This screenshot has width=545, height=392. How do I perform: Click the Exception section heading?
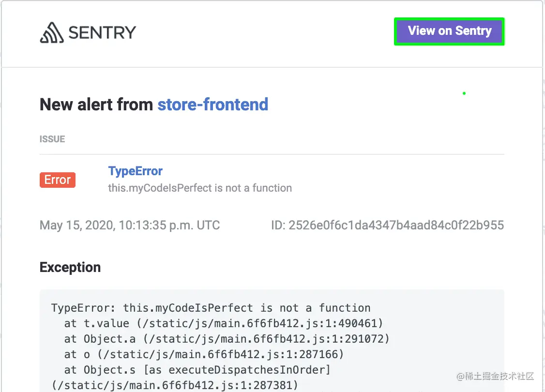pos(70,267)
